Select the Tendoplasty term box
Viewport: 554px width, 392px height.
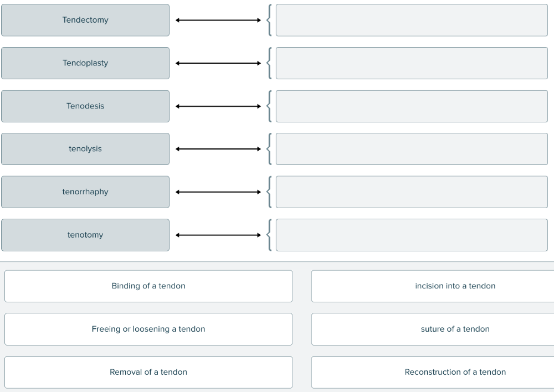tap(85, 63)
